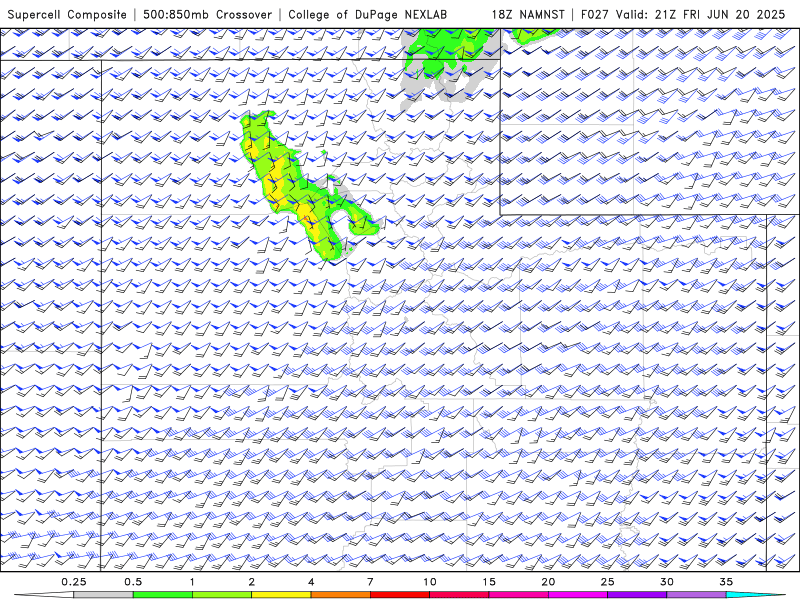Pick the magenta 20–25 legend swatch

(x=578, y=595)
